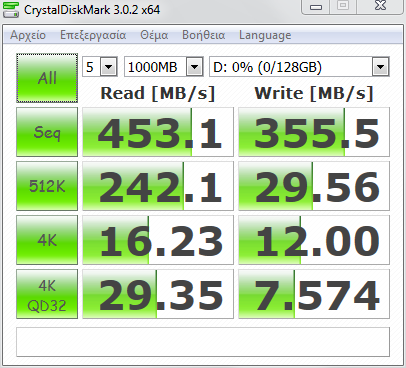Open the Θέμα menu
The height and width of the screenshot is (368, 406).
click(x=154, y=35)
